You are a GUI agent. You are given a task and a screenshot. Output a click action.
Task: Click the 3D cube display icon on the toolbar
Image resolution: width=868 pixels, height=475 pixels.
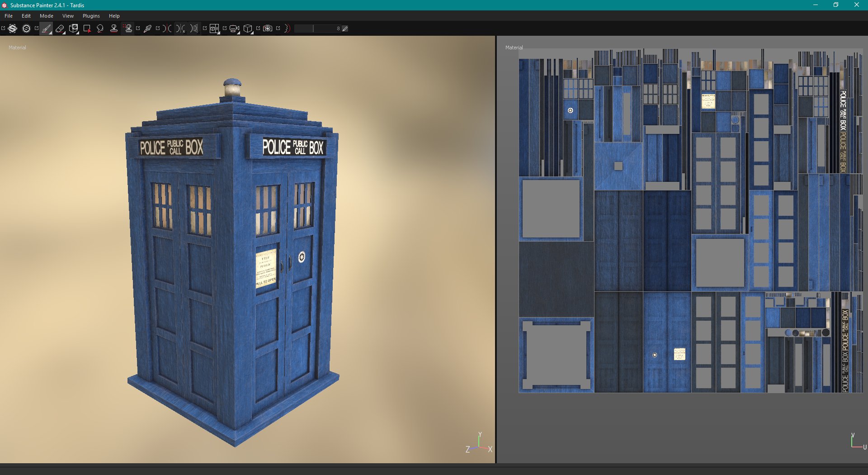click(x=248, y=28)
